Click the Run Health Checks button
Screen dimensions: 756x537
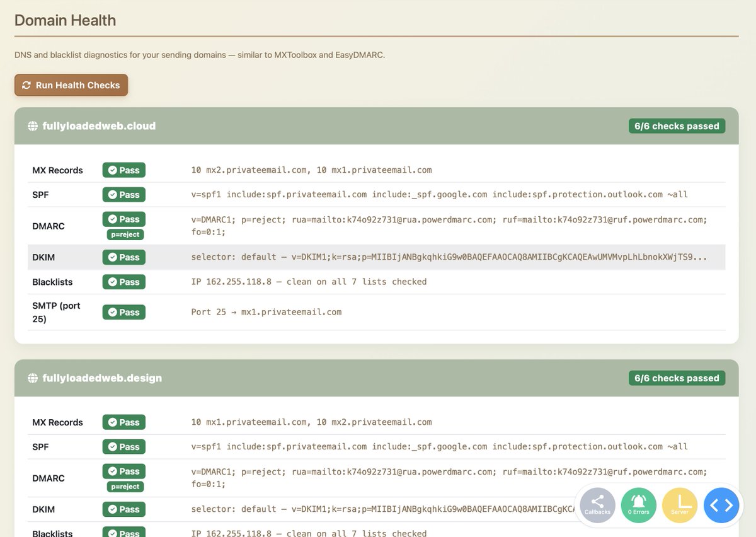click(x=71, y=85)
